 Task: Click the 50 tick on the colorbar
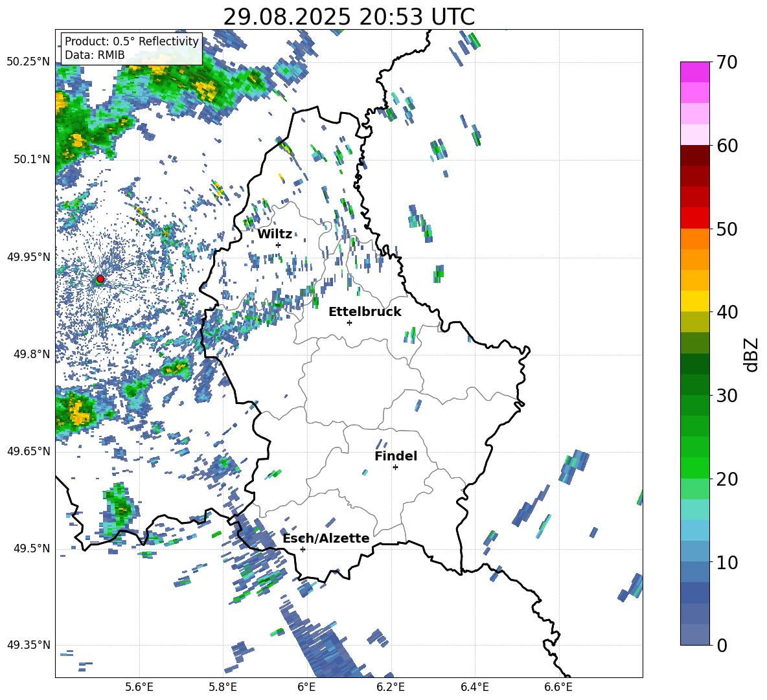(727, 229)
